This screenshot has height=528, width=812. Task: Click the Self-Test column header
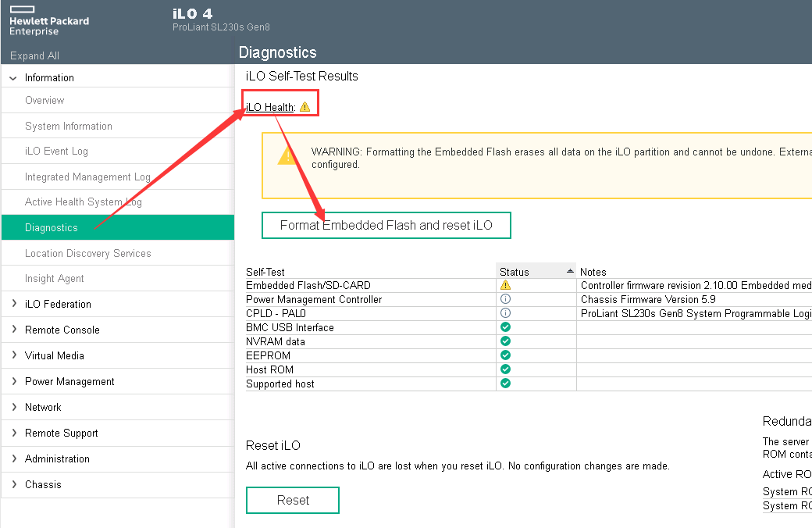(265, 272)
